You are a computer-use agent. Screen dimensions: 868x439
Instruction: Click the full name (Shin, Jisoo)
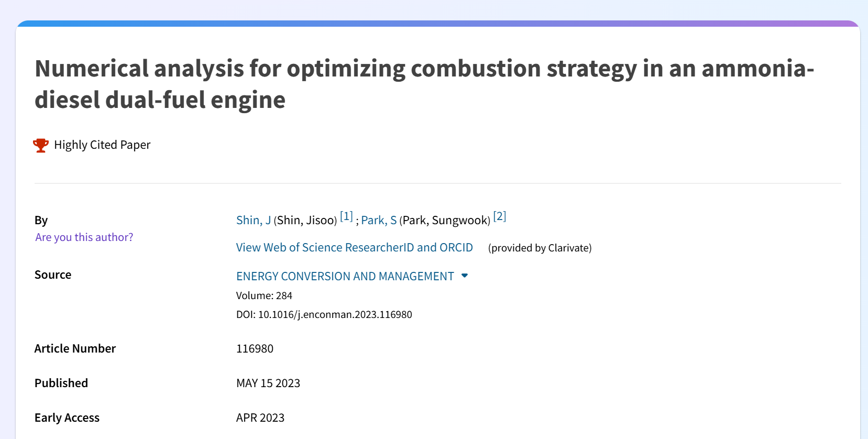(x=305, y=220)
